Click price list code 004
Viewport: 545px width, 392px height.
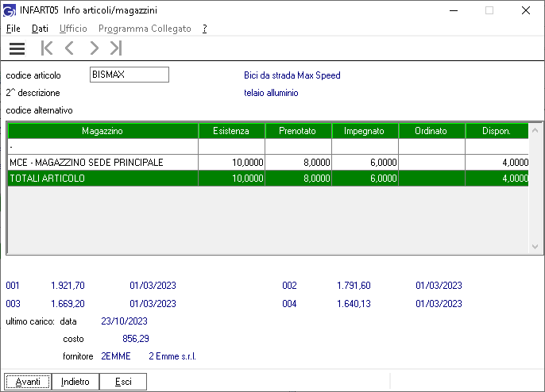[x=289, y=303]
